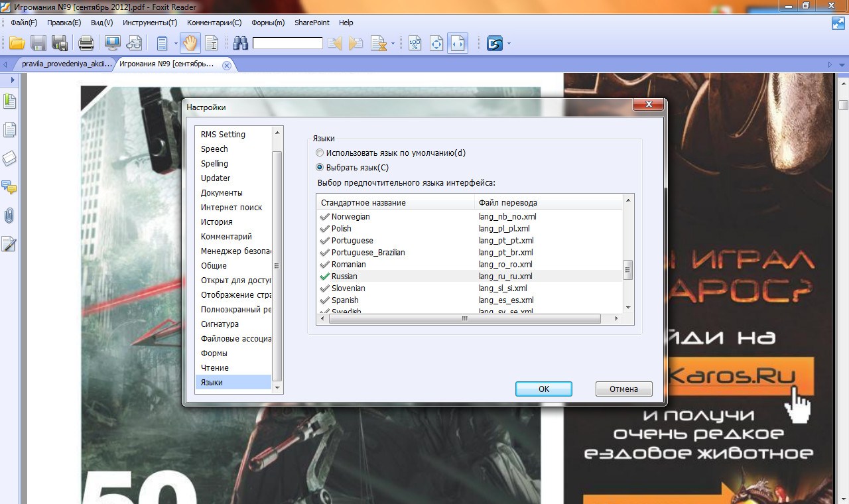Open the Attachments paperclip panel
This screenshot has height=504, width=849.
[x=9, y=216]
